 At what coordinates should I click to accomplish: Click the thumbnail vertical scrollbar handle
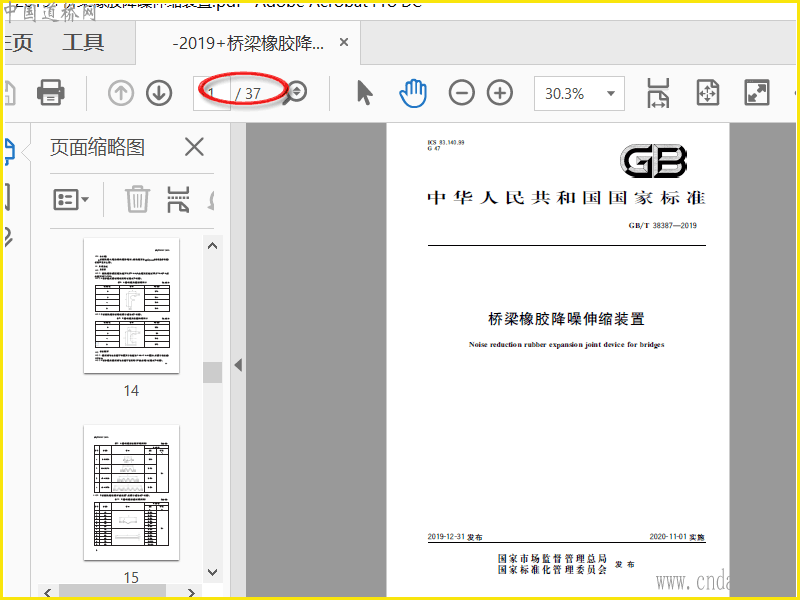coord(212,372)
